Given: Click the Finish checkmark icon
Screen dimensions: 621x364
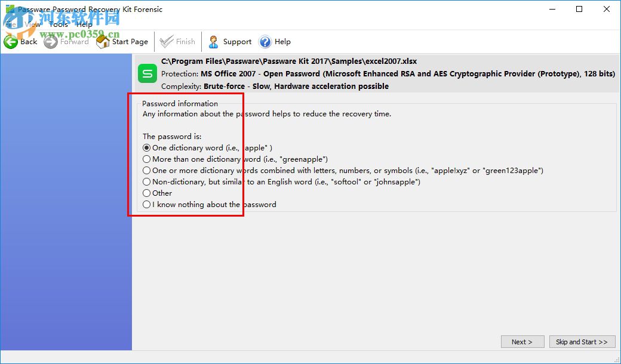Looking at the screenshot, I should [167, 42].
